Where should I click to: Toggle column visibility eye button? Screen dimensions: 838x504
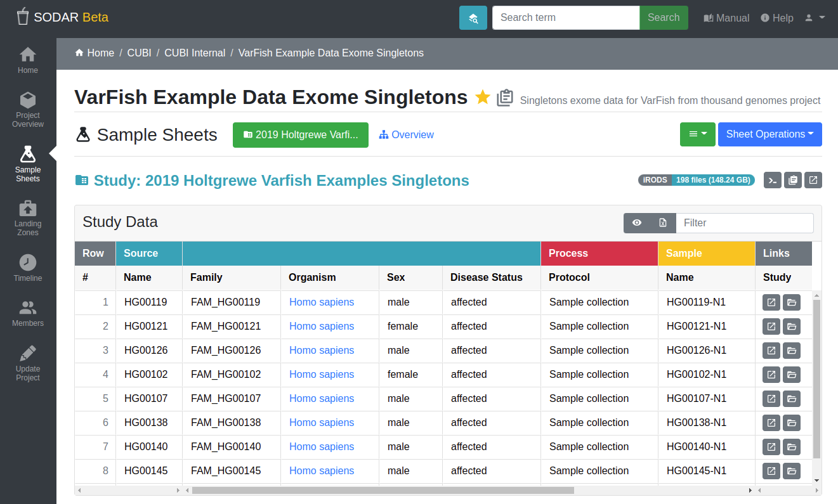637,223
